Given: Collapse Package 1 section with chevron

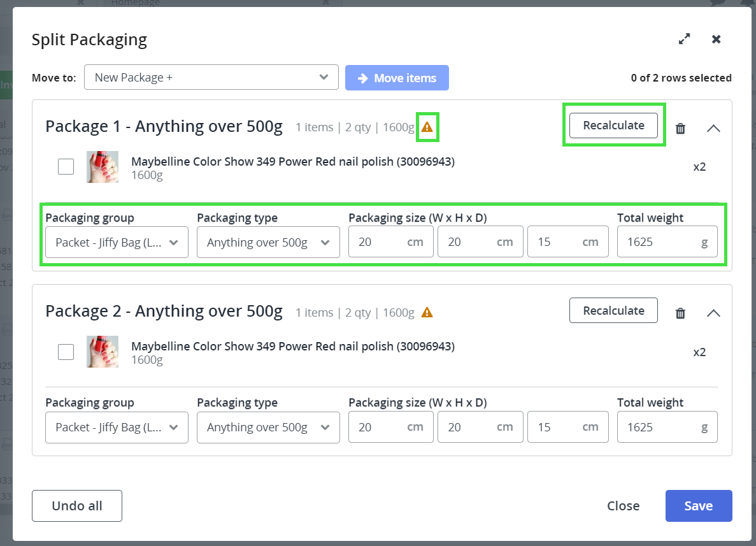Looking at the screenshot, I should 713,128.
